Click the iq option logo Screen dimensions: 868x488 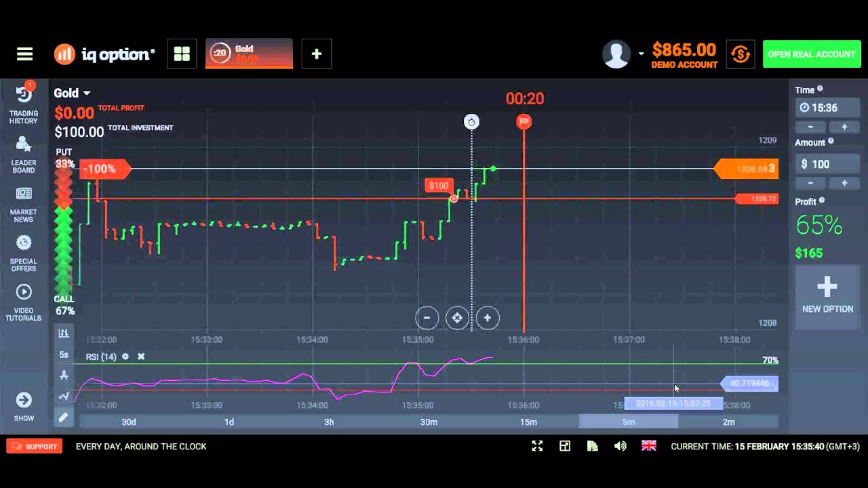point(104,54)
